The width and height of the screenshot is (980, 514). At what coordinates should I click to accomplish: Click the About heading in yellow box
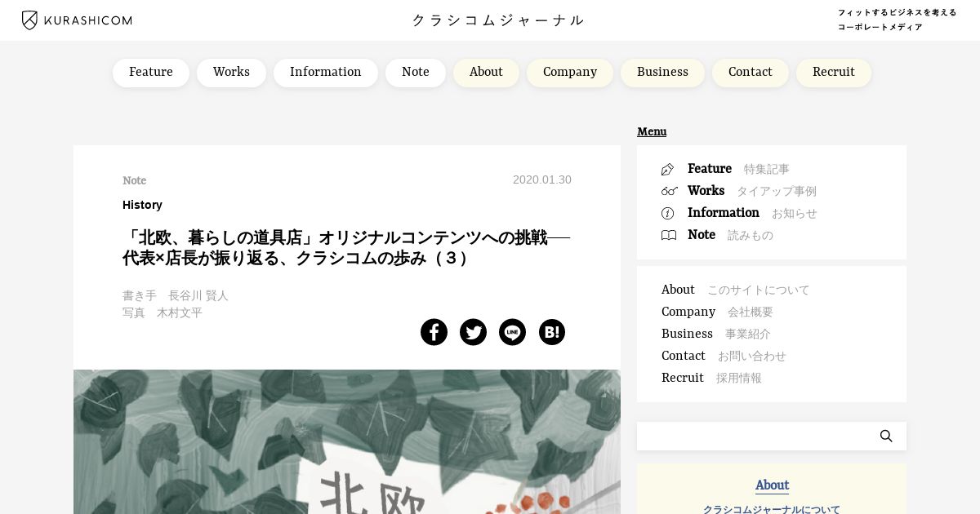[772, 485]
